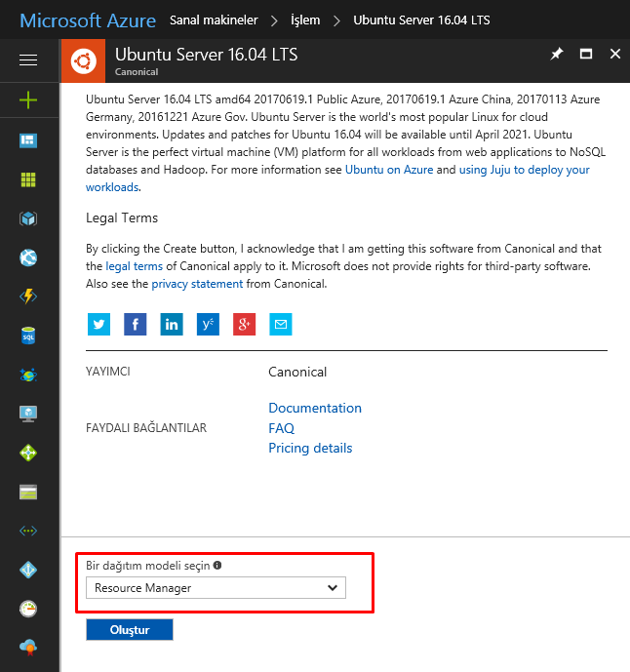Open the Dashboard icon in sidebar

click(28, 140)
